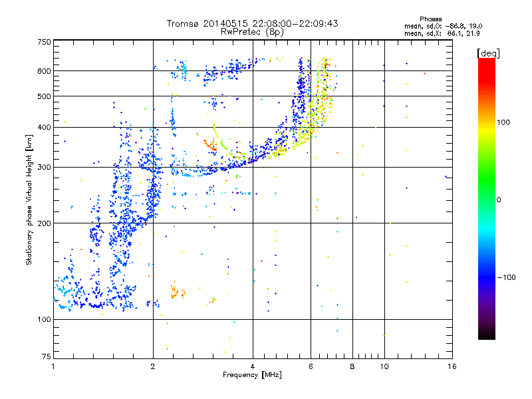Click the '[deg]' colorbar unit label

[x=488, y=53]
